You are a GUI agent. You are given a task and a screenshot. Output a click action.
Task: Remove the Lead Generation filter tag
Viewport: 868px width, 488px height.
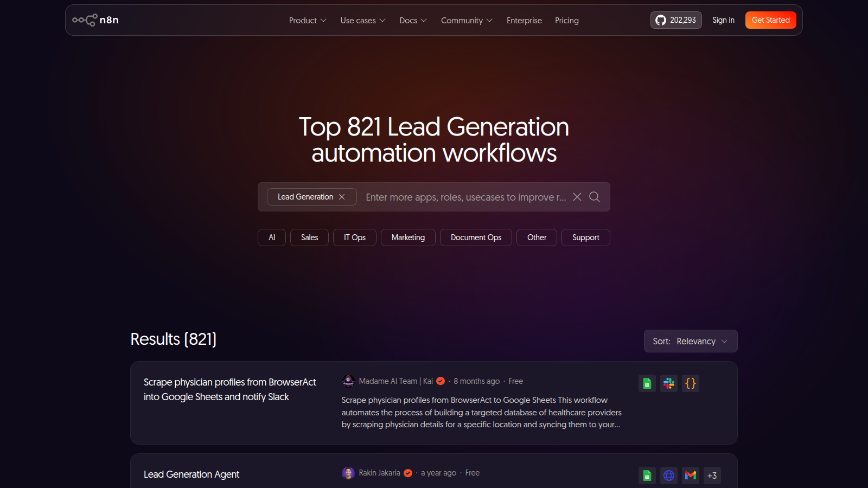[x=342, y=197]
